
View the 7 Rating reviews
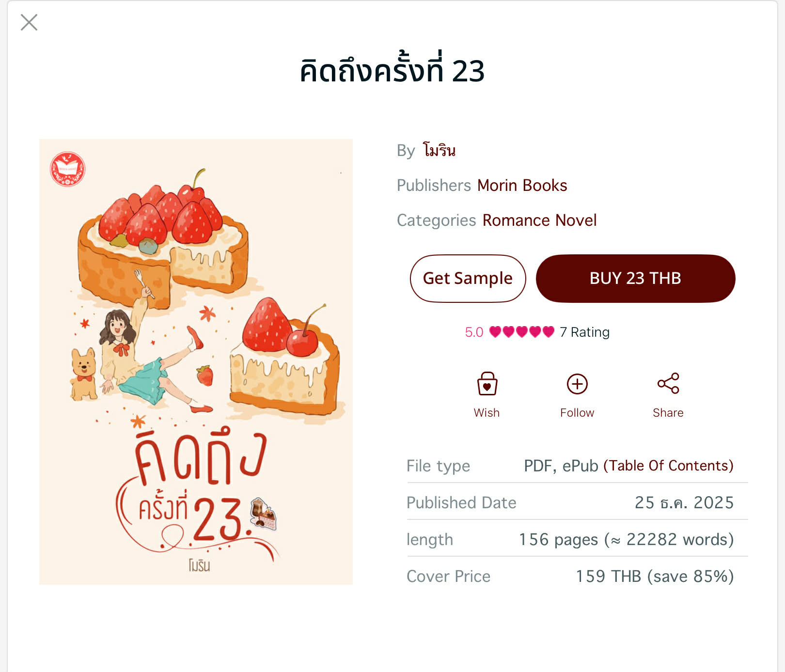point(584,332)
